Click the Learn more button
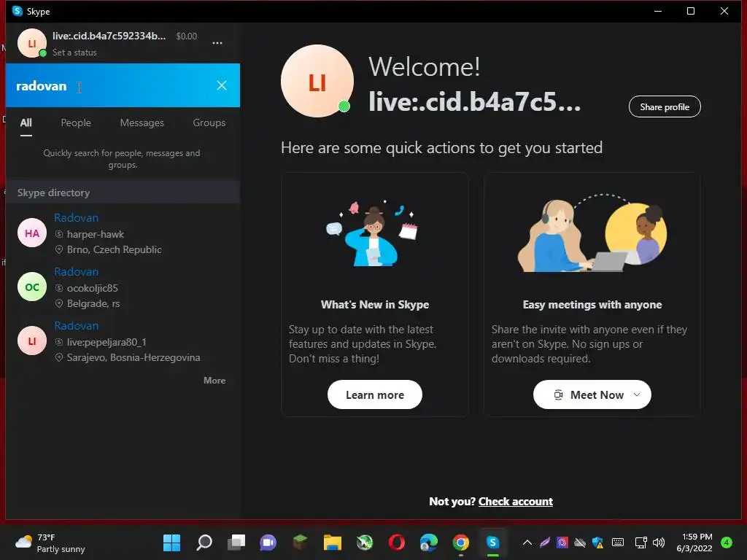This screenshot has height=560, width=747. pyautogui.click(x=375, y=394)
